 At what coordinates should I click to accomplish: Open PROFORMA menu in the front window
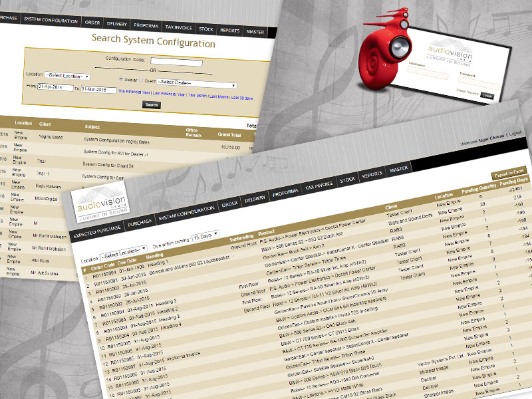[285, 193]
